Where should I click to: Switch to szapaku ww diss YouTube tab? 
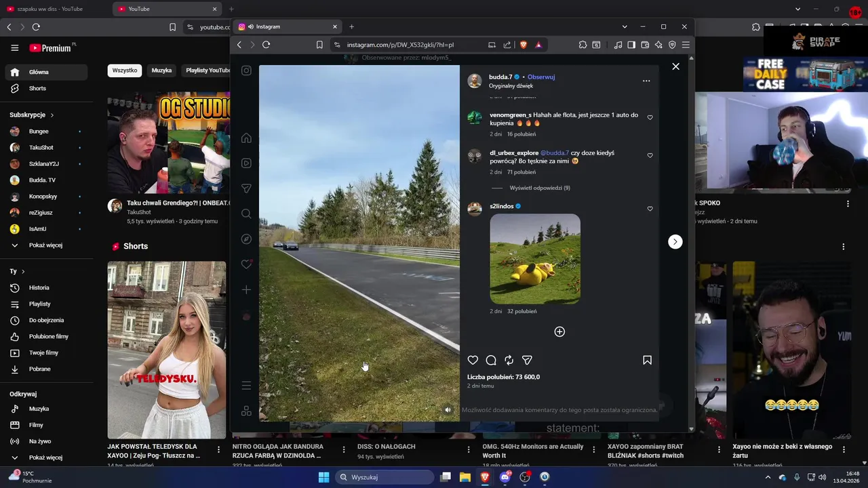[x=56, y=9]
